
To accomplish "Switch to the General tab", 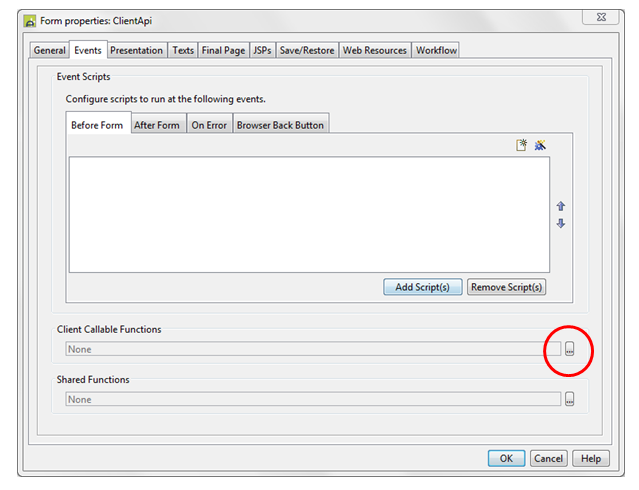I will 49,50.
